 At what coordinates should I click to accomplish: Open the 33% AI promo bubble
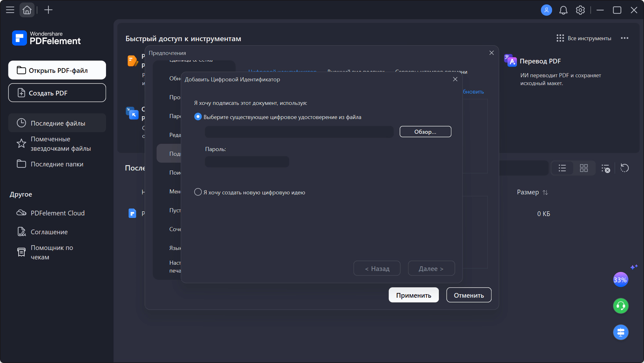click(x=620, y=279)
